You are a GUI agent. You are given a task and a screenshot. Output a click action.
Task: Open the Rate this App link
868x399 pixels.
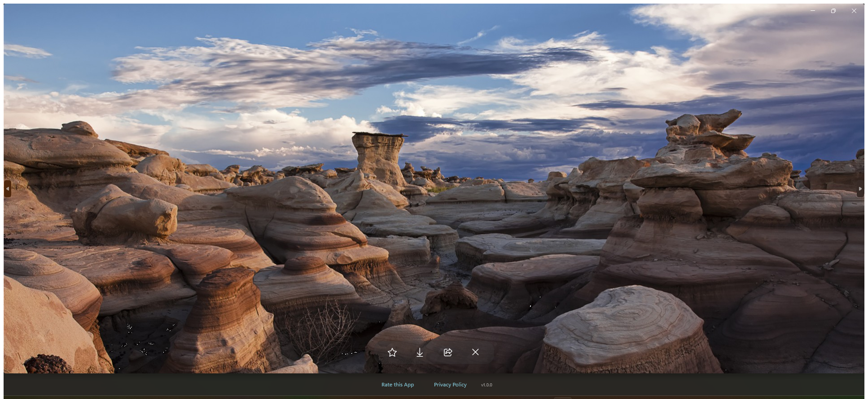pos(398,385)
